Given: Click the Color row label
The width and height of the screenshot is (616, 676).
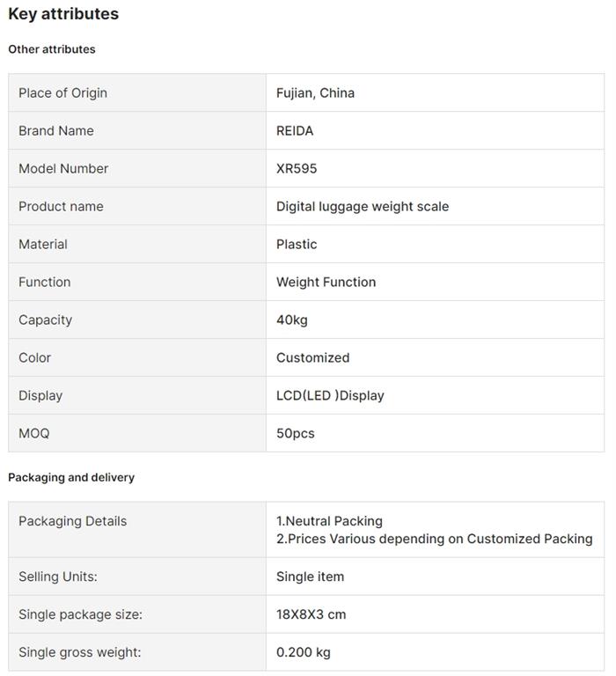Looking at the screenshot, I should pyautogui.click(x=35, y=357).
